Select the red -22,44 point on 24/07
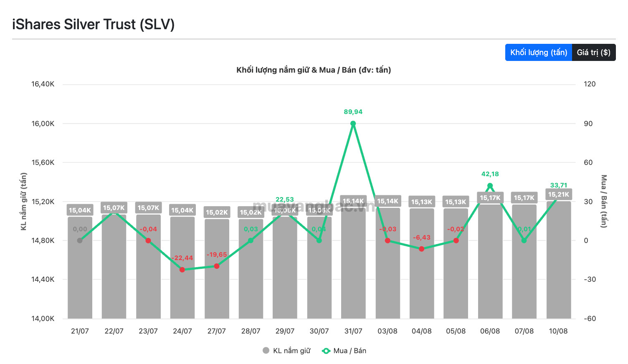The width and height of the screenshot is (628, 364). point(182,270)
